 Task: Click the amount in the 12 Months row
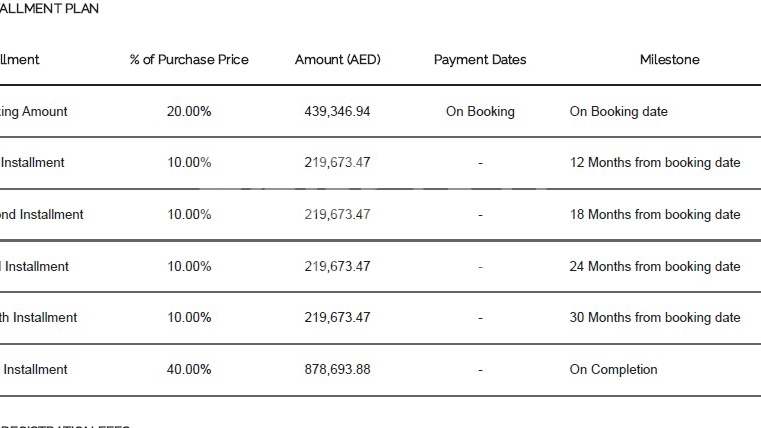pyautogui.click(x=337, y=163)
